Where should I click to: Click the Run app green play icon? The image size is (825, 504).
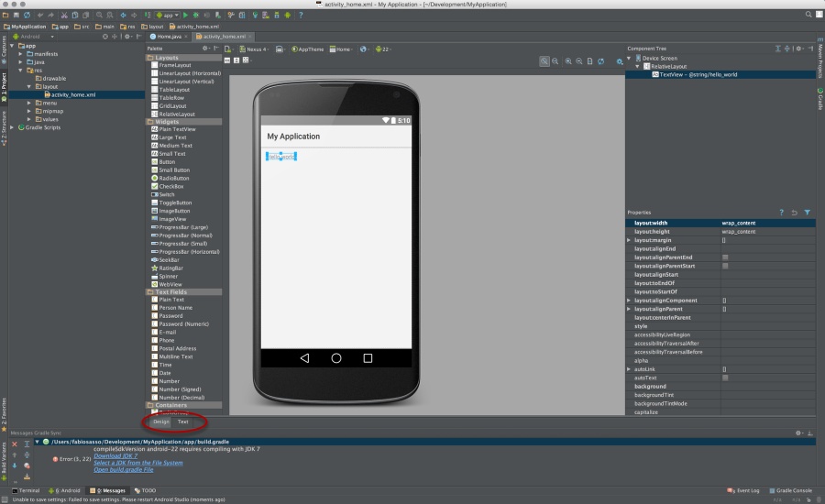185,16
